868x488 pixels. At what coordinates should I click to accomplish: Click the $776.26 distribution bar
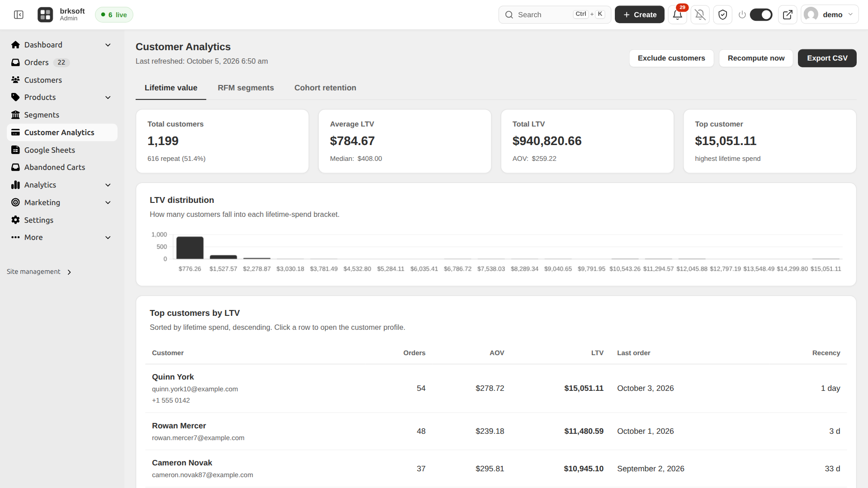(190, 248)
